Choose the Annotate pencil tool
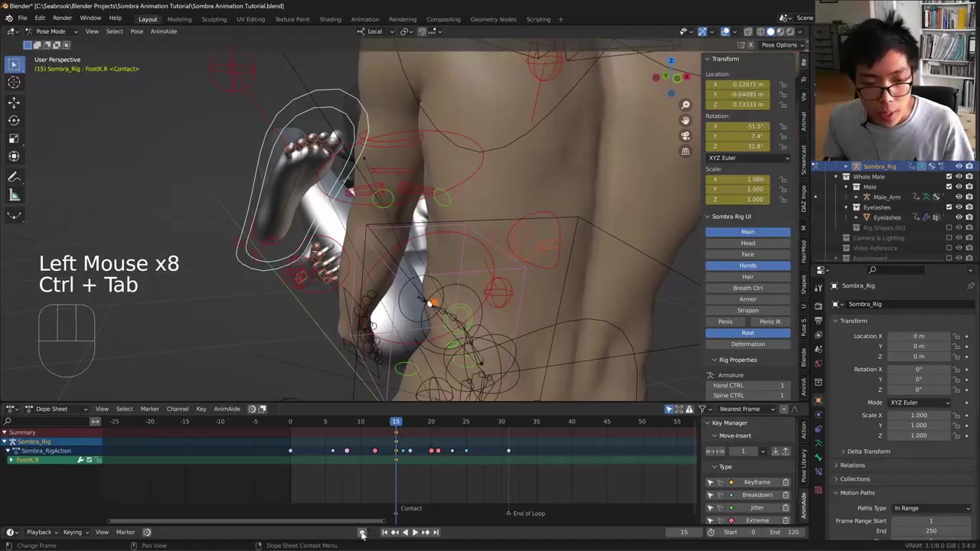Image resolution: width=980 pixels, height=551 pixels. tap(14, 177)
